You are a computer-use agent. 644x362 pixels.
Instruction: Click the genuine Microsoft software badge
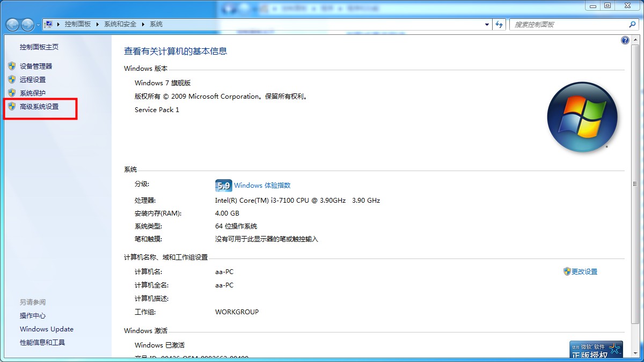tap(596, 350)
